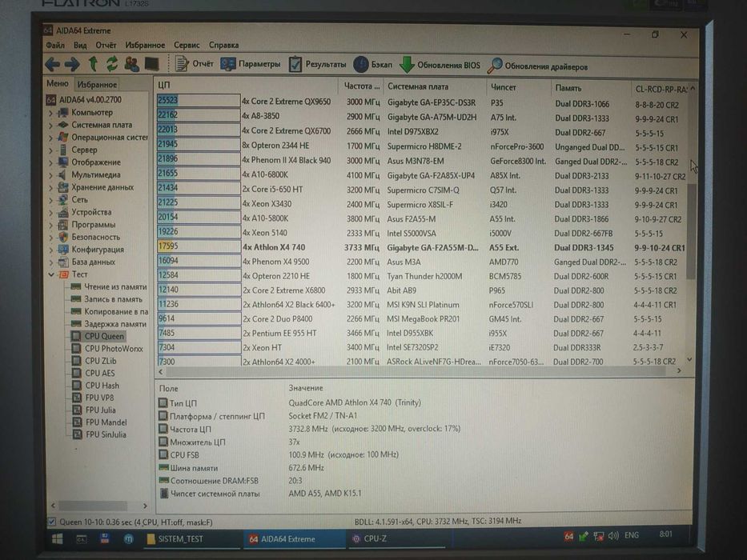Expand the Компьютер tree node
The width and height of the screenshot is (747, 560).
[50, 113]
